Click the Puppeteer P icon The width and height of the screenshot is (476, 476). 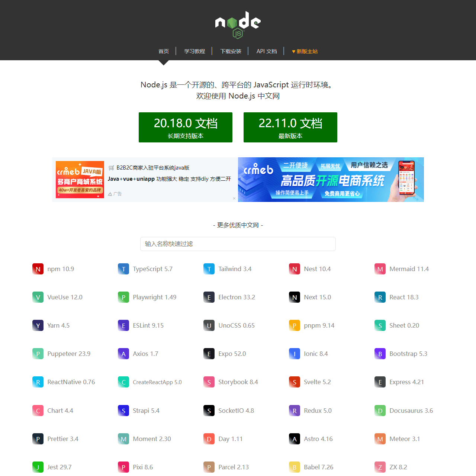(x=38, y=354)
